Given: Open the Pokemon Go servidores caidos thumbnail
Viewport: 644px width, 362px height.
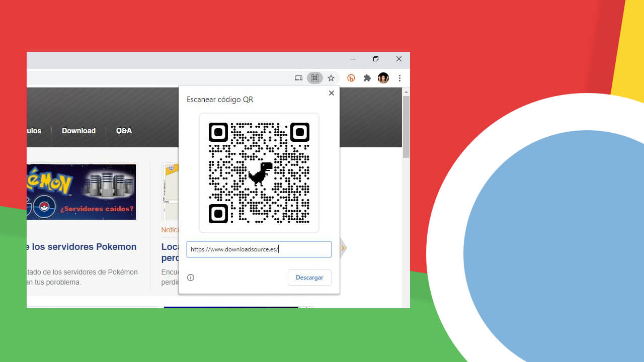Looking at the screenshot, I should point(82,192).
